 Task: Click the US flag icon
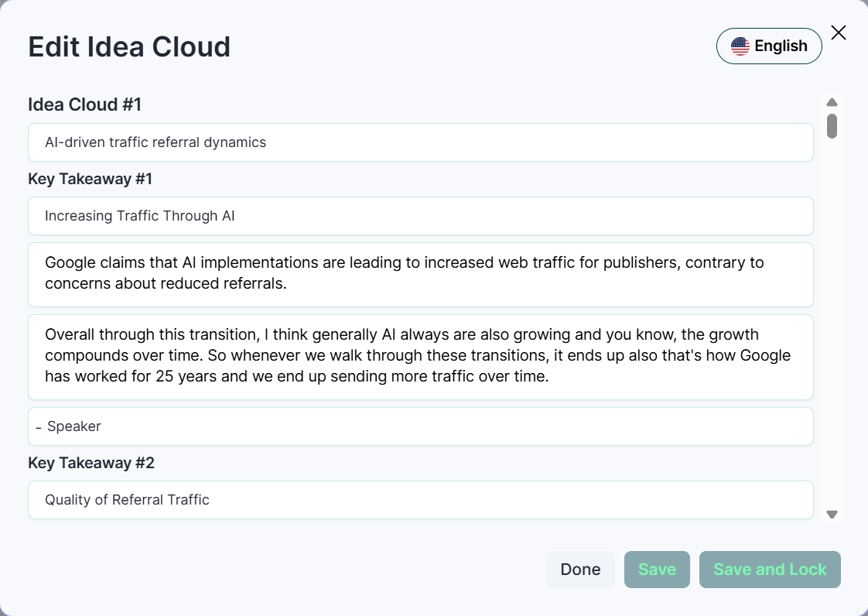[x=740, y=46]
